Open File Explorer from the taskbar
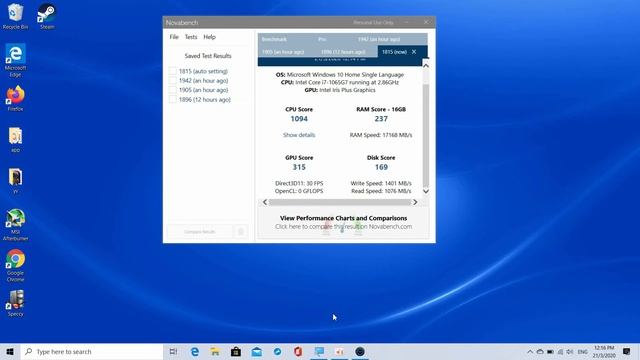Viewport: 640px width, 360px height. tap(215, 351)
